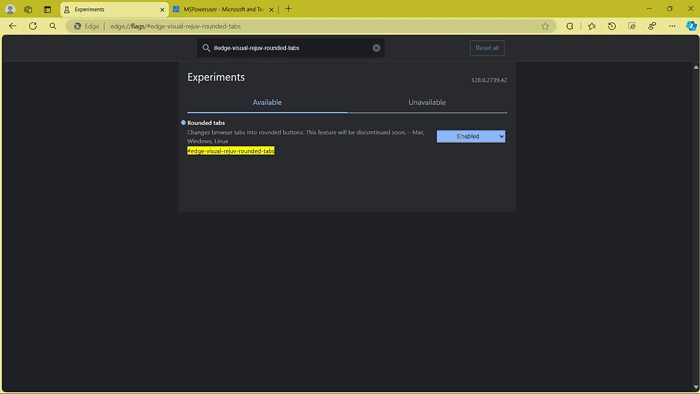Clear the flags search text

pyautogui.click(x=376, y=48)
